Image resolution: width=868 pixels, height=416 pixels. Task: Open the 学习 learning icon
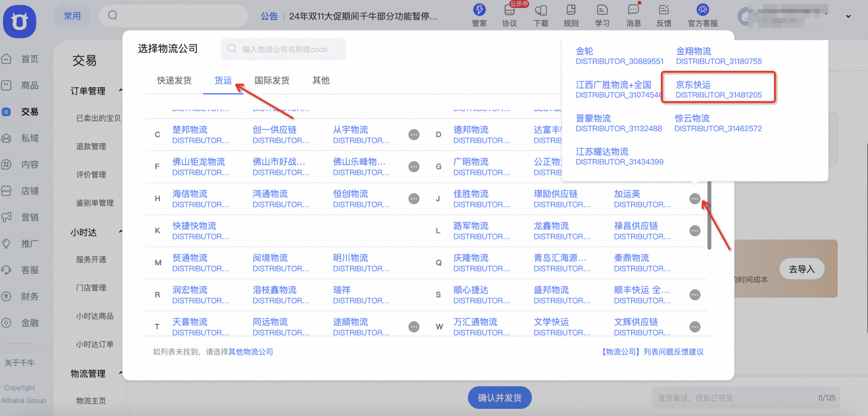click(602, 15)
